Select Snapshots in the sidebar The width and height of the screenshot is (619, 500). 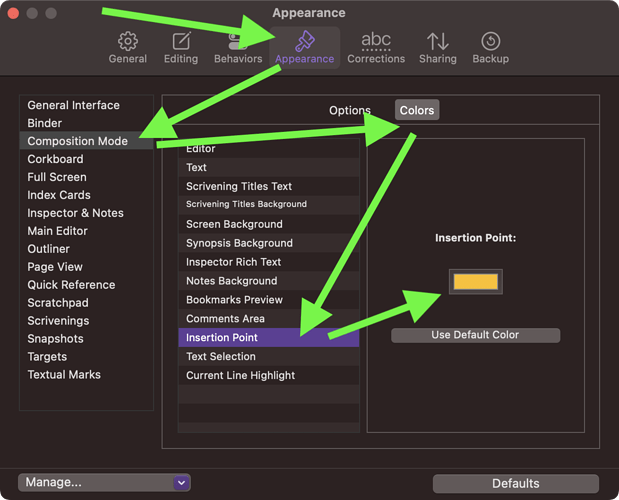86,339
